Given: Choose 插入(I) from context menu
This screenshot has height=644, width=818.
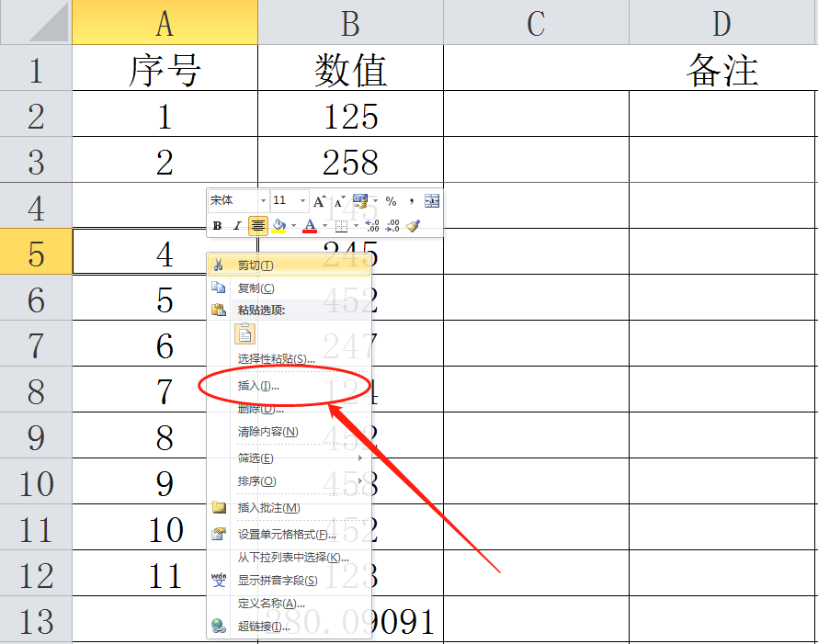Looking at the screenshot, I should 290,386.
